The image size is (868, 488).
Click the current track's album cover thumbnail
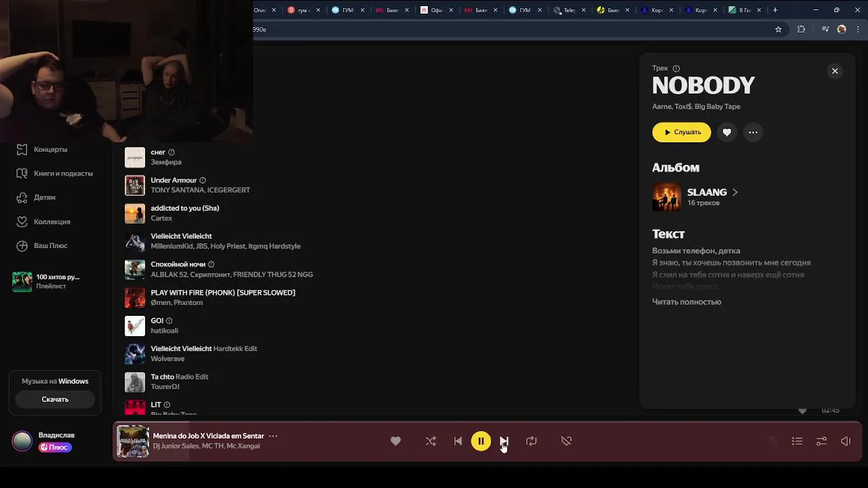click(x=133, y=441)
